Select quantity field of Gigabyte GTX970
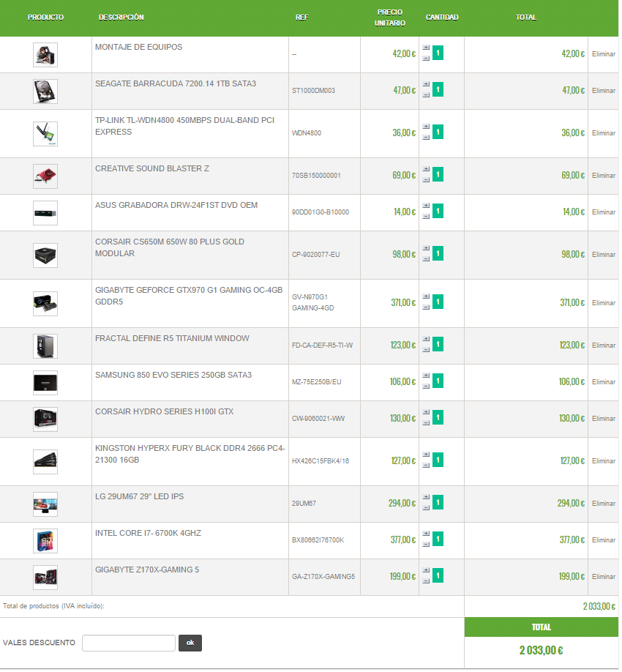 point(438,302)
